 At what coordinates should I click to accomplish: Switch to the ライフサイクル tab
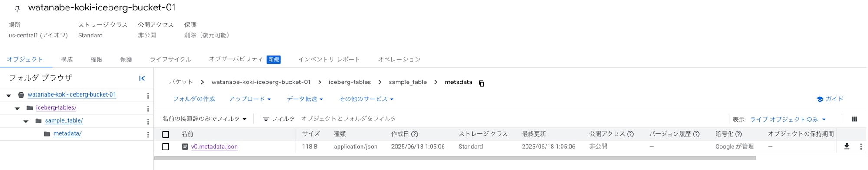[x=171, y=59]
